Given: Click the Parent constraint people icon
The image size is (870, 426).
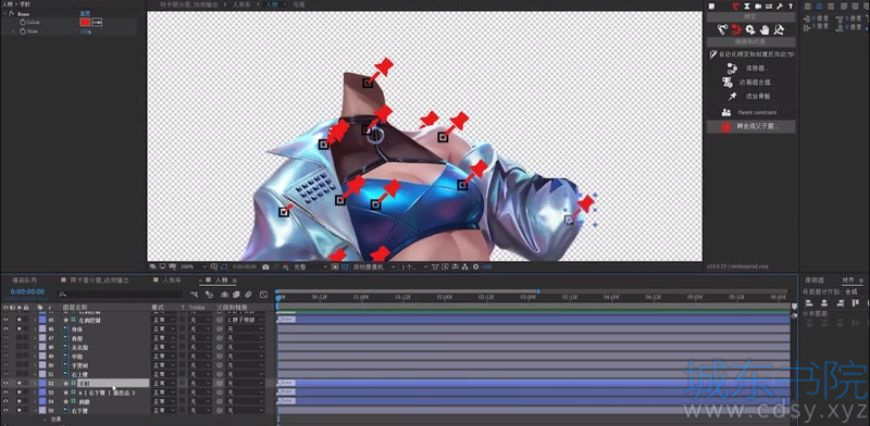Looking at the screenshot, I should tap(726, 112).
